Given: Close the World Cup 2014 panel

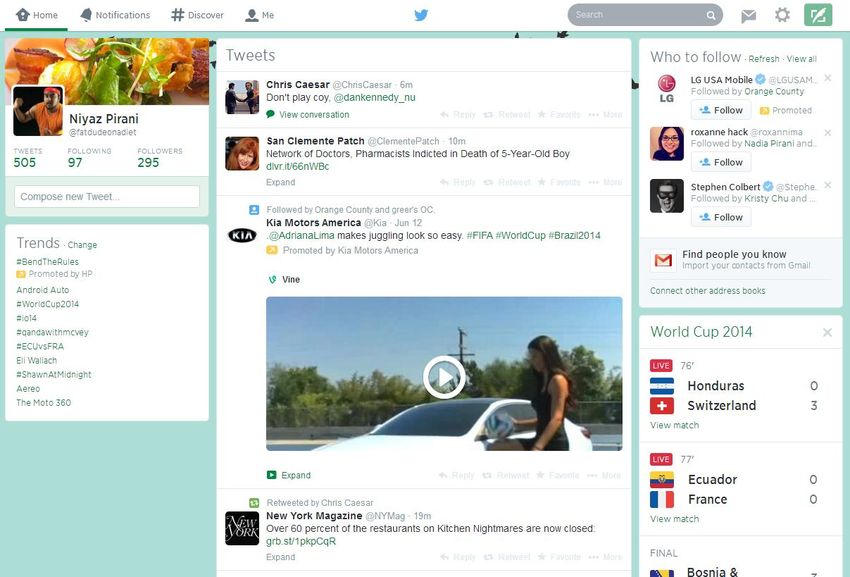Looking at the screenshot, I should pos(827,332).
